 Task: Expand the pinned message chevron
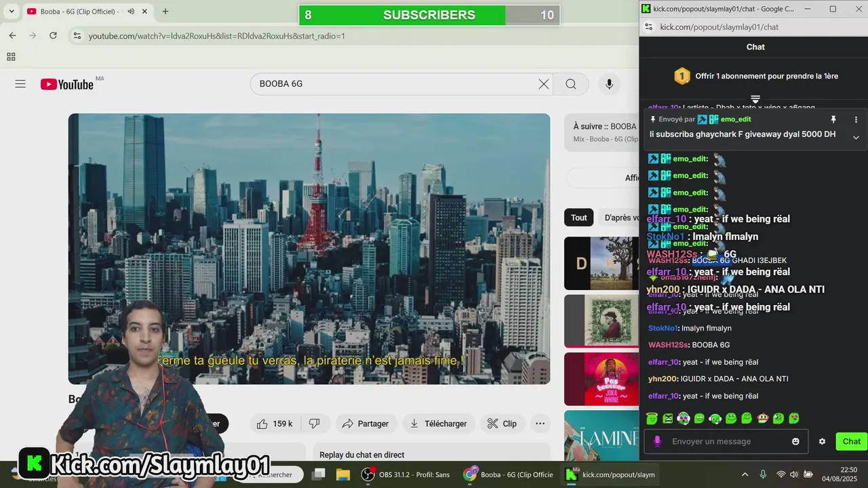coord(856,138)
